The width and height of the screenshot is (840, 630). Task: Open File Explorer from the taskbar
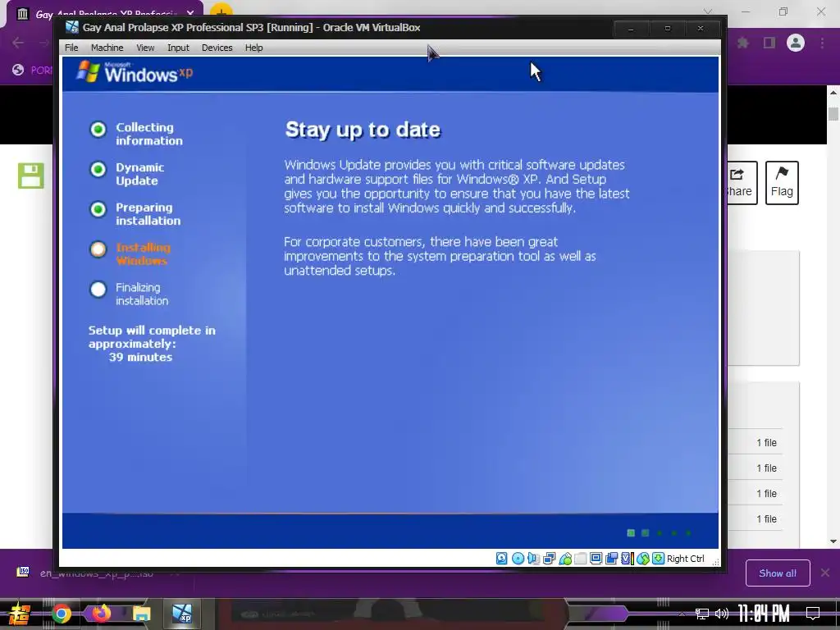141,614
